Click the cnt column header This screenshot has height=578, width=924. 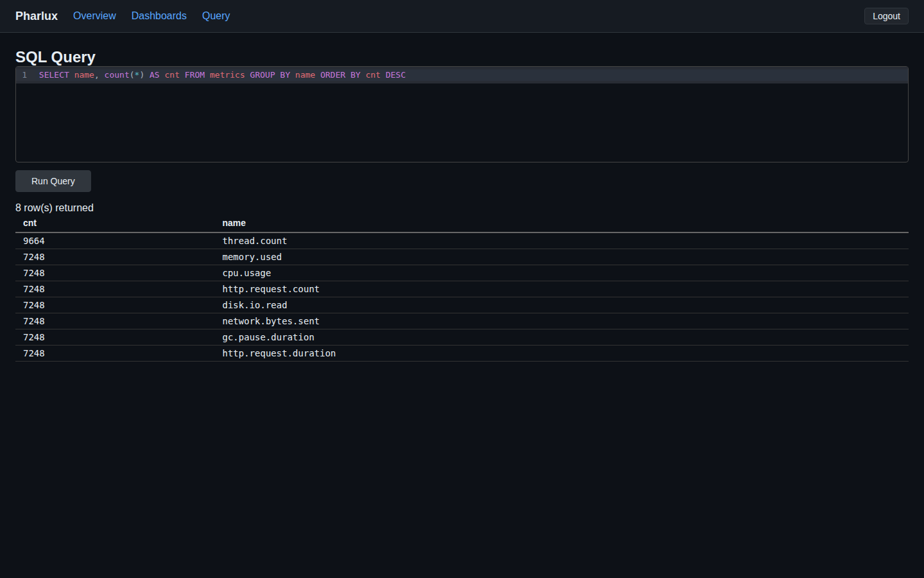tap(30, 223)
